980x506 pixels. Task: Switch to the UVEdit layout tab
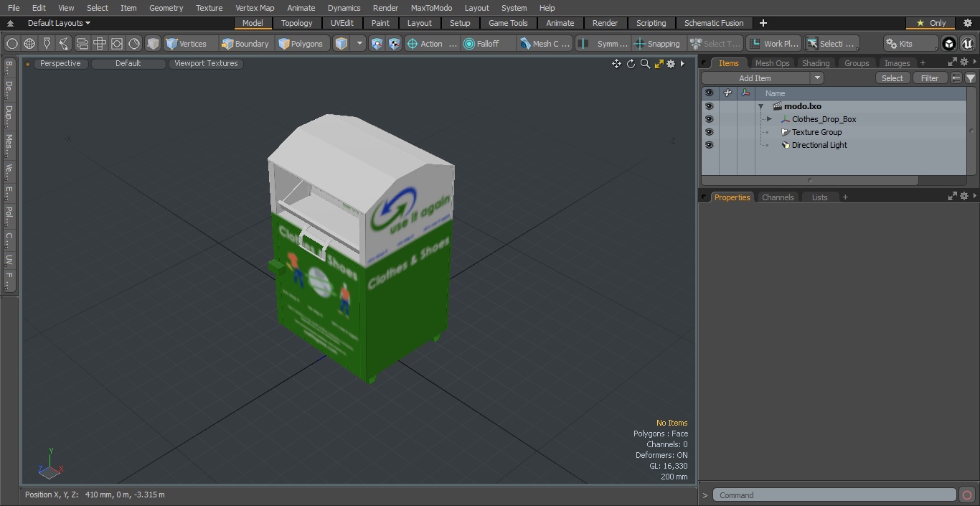tap(342, 23)
